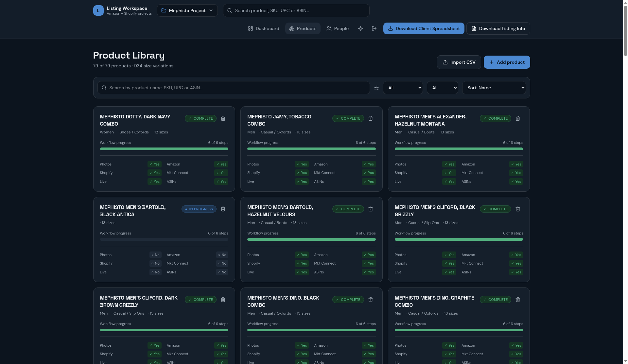The width and height of the screenshot is (628, 364).
Task: Focus the library search by product name field
Action: tap(234, 88)
